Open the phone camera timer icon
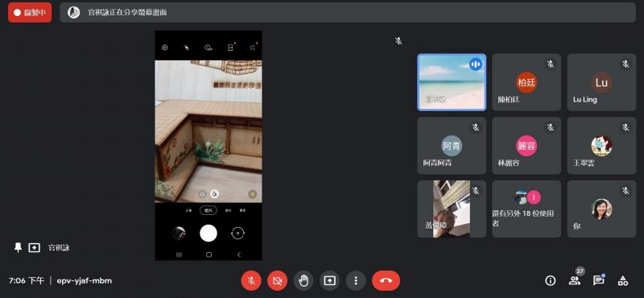 (208, 48)
